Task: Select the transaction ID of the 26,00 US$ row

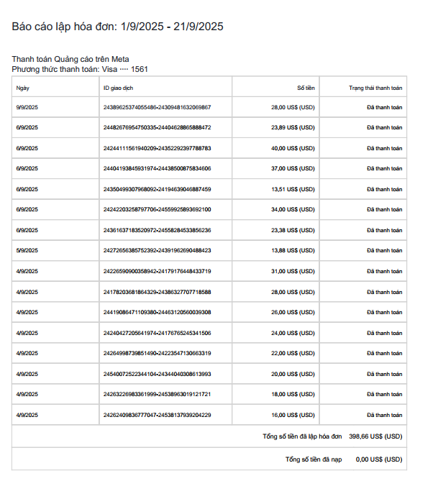Action: (x=157, y=313)
